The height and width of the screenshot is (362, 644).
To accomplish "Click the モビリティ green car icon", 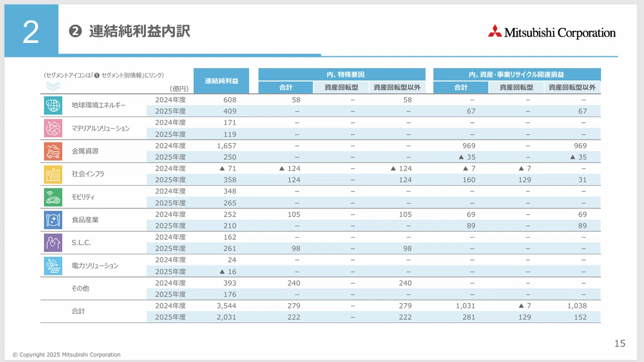I will tap(53, 197).
